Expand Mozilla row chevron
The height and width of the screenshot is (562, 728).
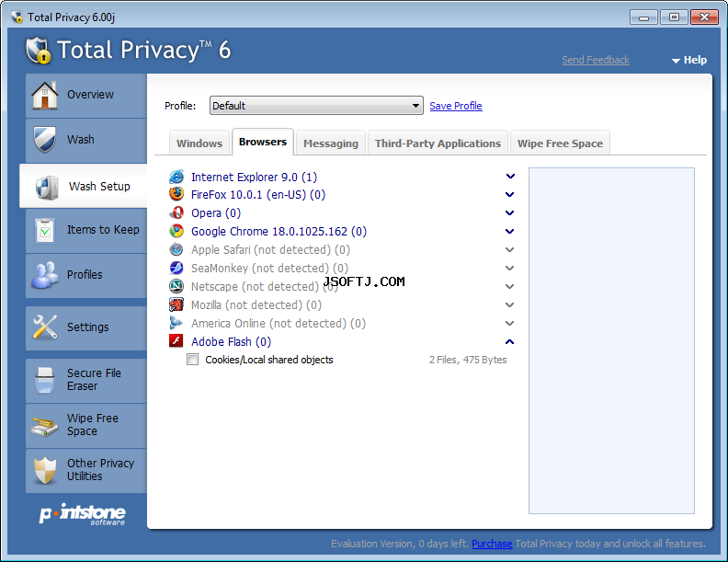(x=510, y=305)
